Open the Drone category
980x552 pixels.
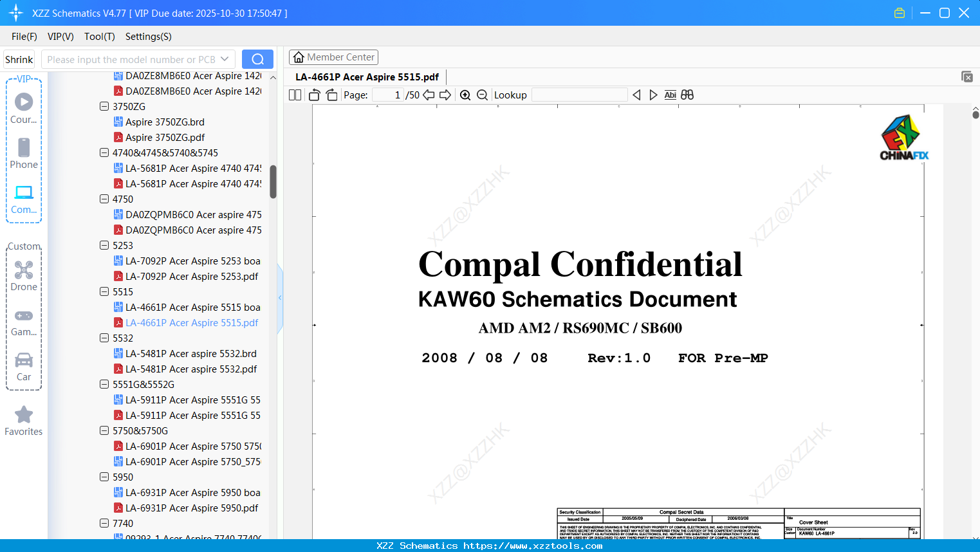(24, 276)
